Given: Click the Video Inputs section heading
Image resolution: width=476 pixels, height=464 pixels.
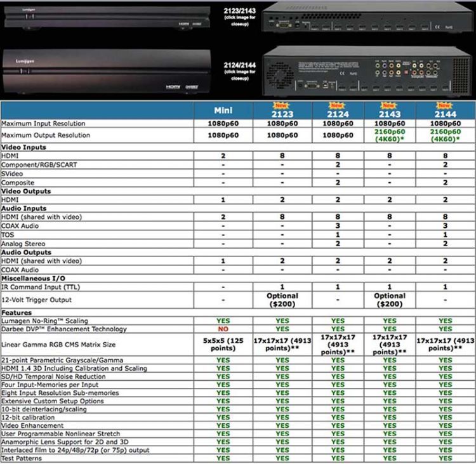Looking at the screenshot, I should tap(23, 147).
